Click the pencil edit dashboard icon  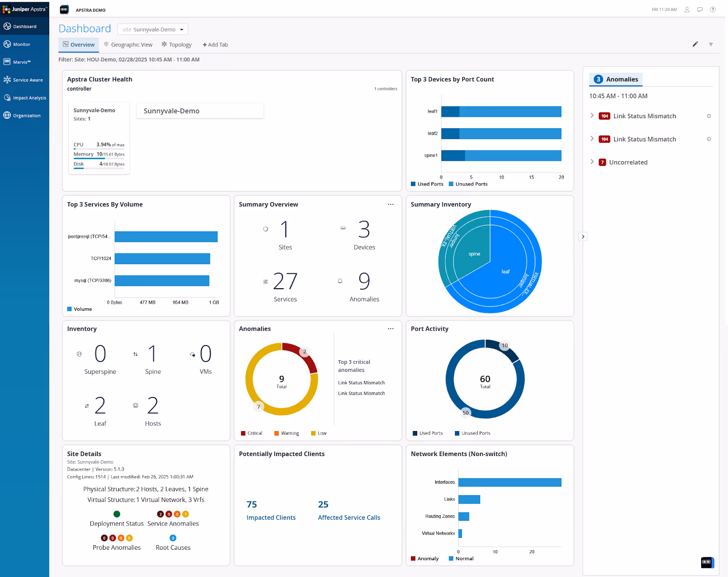pyautogui.click(x=695, y=44)
